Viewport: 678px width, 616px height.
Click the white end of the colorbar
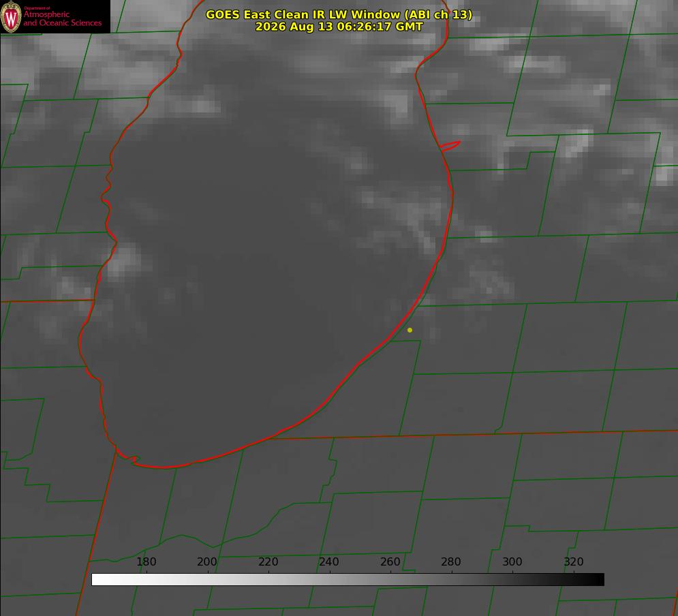(97, 579)
